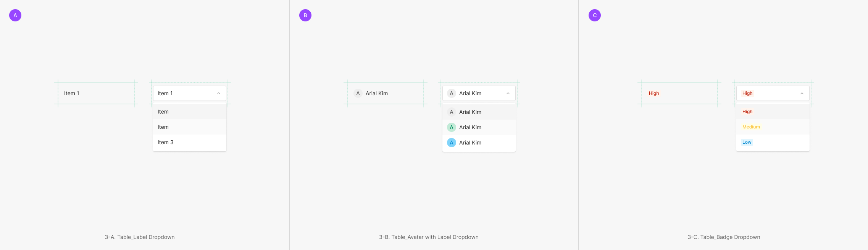Click gray avatar in first Arial Kim option
The width and height of the screenshot is (868, 250).
452,112
